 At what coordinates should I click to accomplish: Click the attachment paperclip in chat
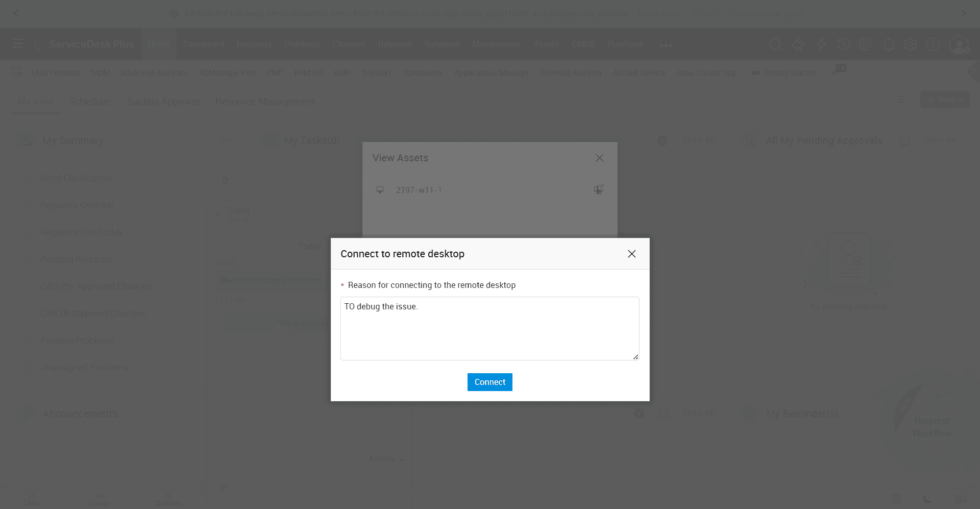pyautogui.click(x=223, y=487)
